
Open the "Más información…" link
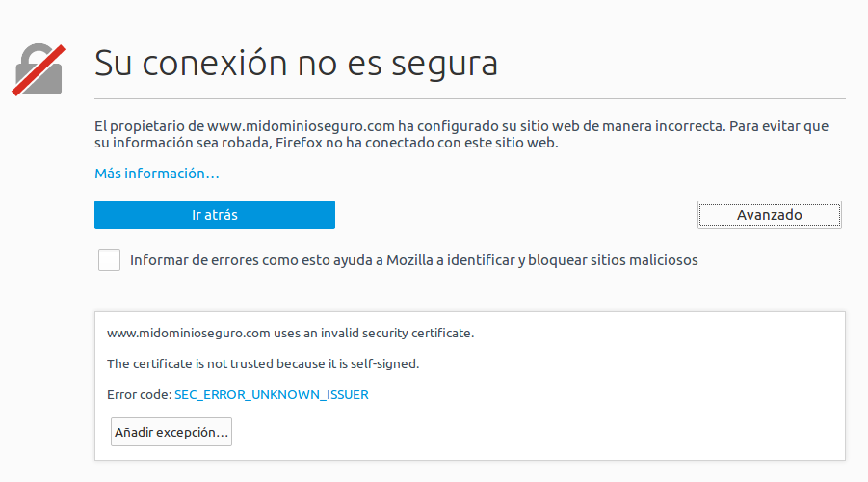tap(157, 174)
